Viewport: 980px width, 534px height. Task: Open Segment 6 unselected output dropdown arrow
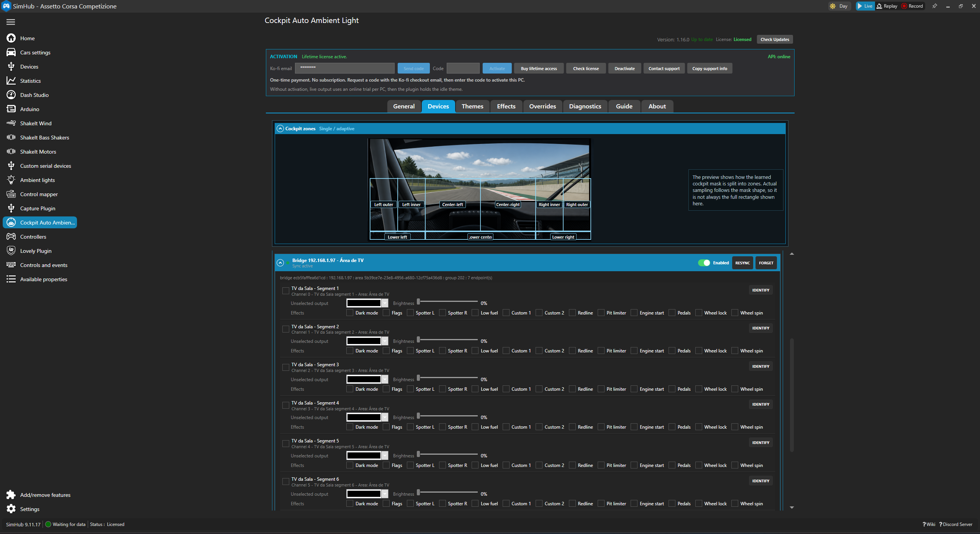click(385, 494)
